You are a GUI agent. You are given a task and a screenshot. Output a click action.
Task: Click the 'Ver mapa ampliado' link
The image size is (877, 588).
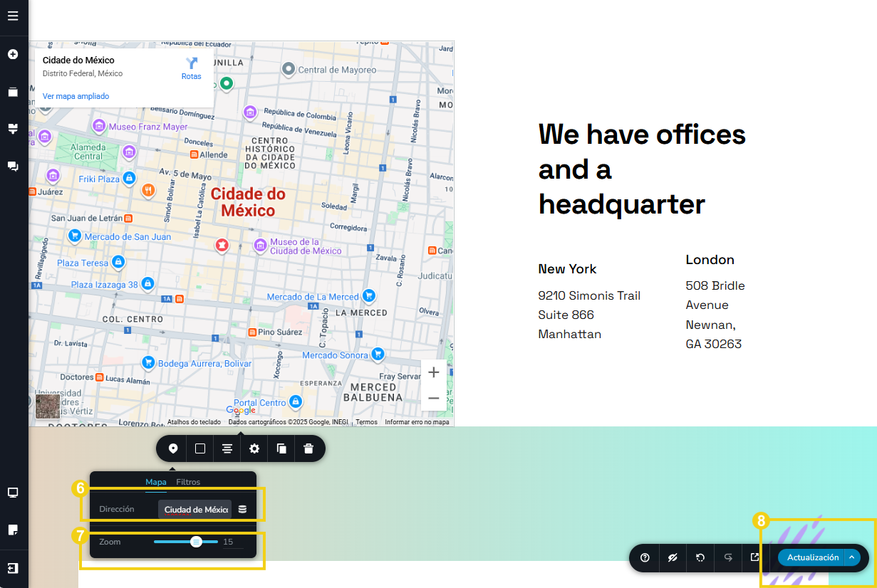pyautogui.click(x=76, y=96)
